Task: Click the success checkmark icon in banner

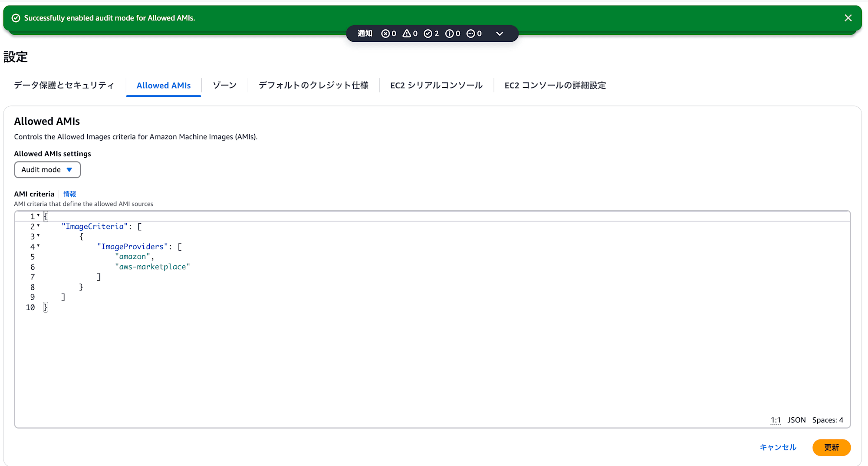Action: tap(16, 18)
